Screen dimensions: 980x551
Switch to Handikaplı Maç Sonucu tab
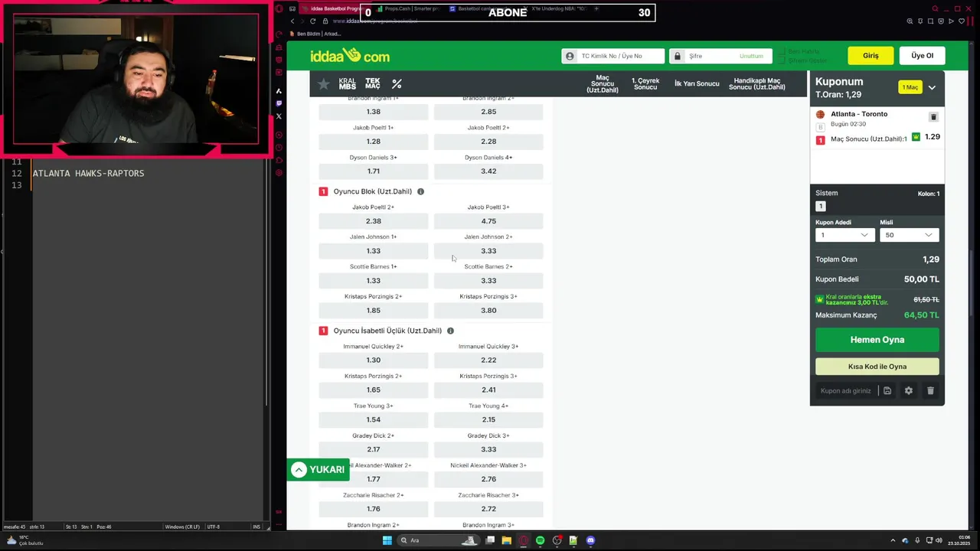point(757,84)
